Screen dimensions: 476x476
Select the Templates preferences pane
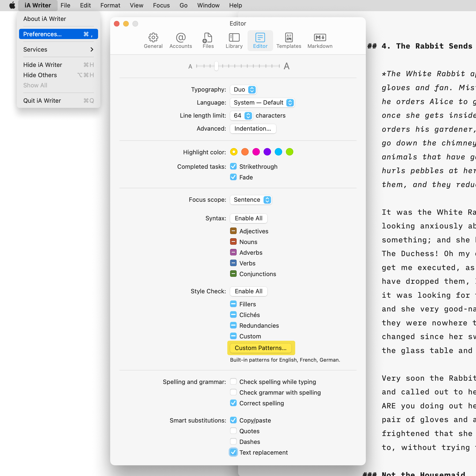pos(288,41)
